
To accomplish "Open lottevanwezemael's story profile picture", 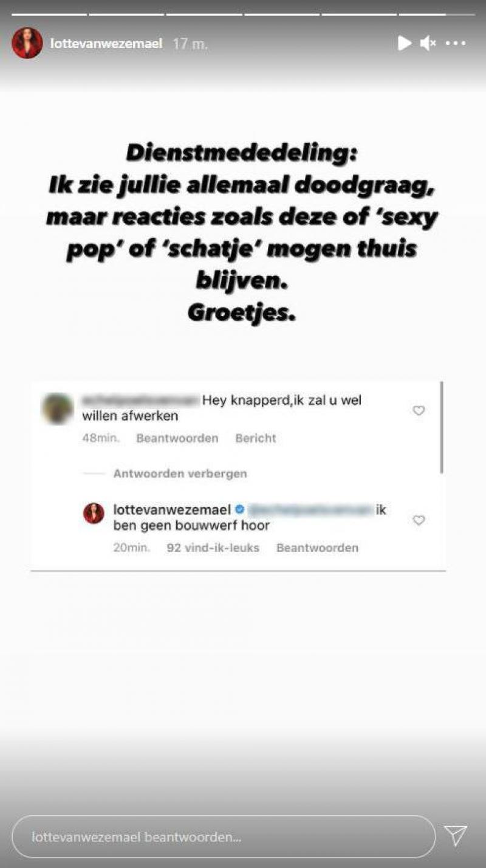I will click(27, 43).
